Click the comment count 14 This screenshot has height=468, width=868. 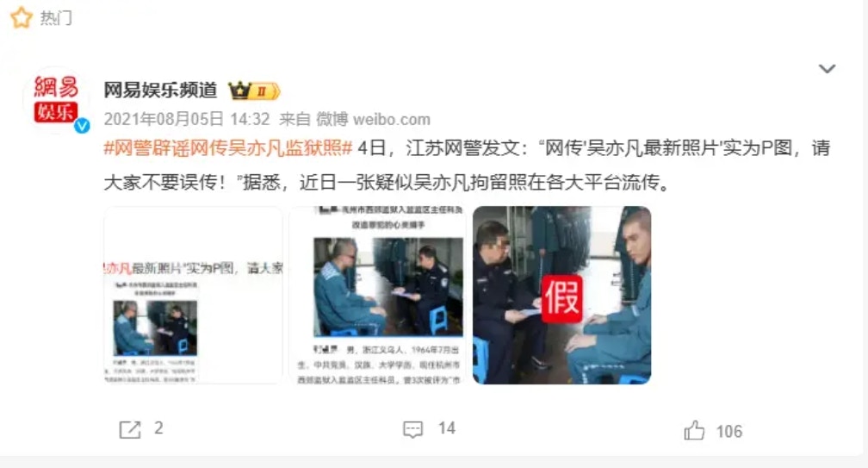447,428
